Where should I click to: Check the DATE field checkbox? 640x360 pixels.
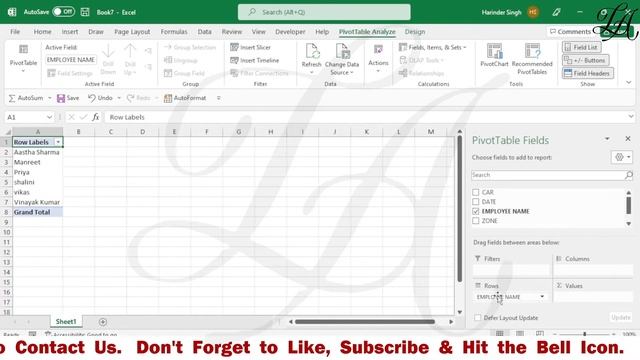[x=476, y=202]
